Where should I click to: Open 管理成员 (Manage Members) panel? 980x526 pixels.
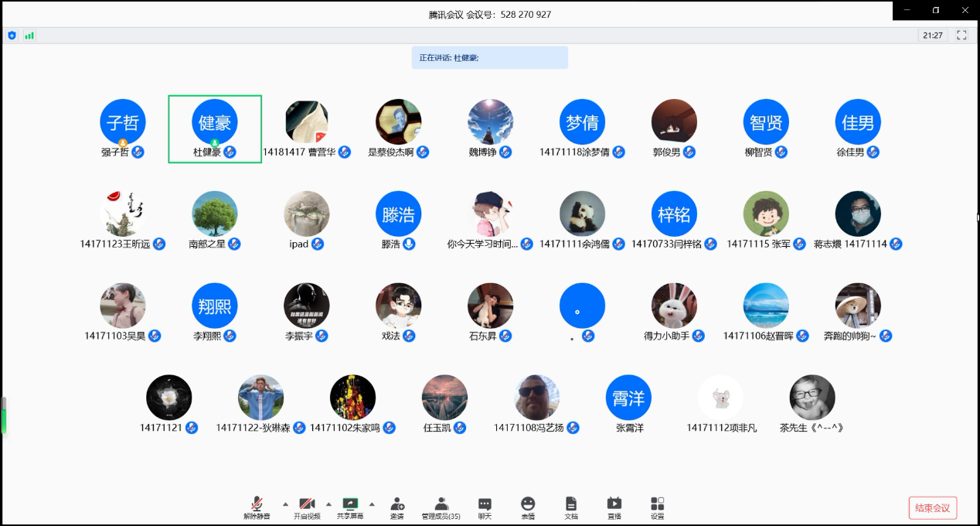441,507
